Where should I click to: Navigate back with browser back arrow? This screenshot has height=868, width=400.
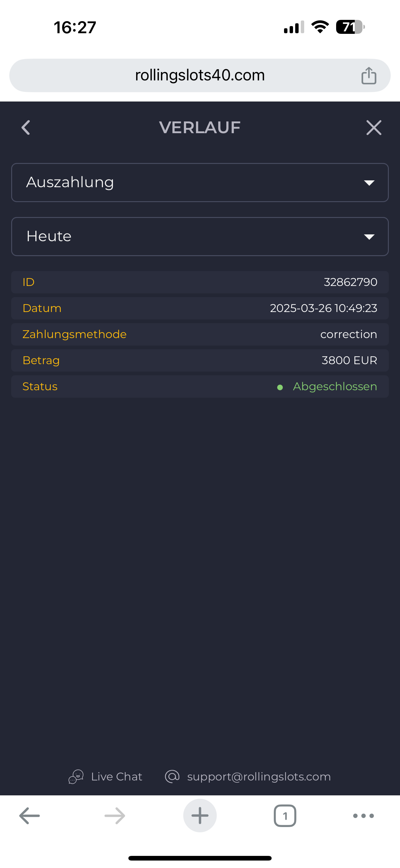pyautogui.click(x=30, y=816)
